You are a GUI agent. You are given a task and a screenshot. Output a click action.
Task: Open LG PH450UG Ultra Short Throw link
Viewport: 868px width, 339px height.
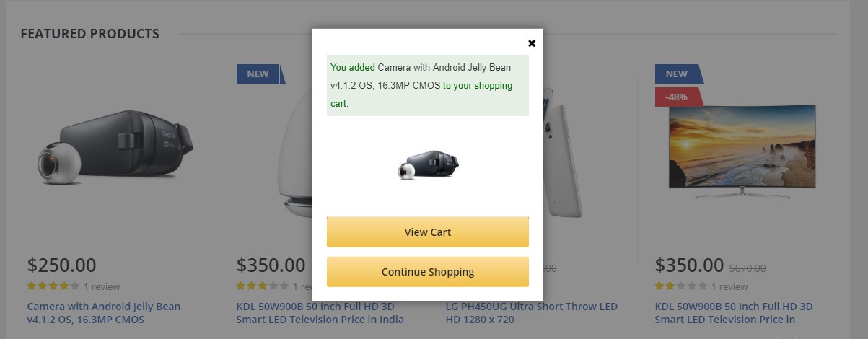522,313
